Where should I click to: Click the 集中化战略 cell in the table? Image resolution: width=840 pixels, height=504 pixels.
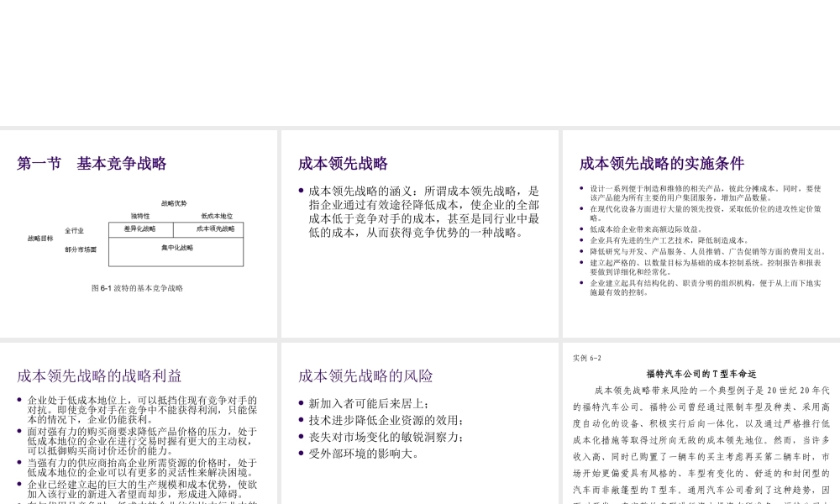[177, 247]
